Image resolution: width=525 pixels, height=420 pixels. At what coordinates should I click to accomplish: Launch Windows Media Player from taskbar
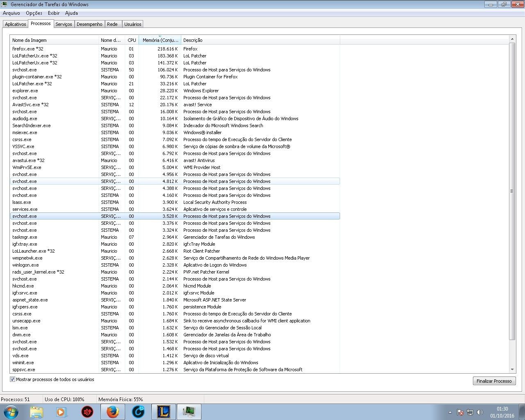tap(62, 412)
